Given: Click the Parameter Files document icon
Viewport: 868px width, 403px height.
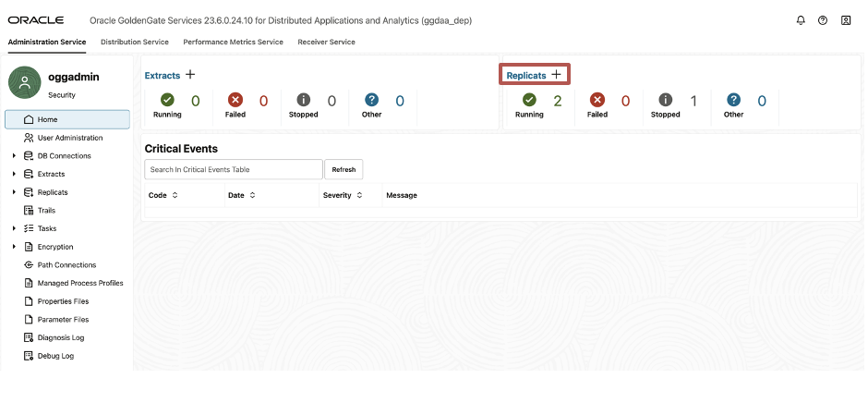Looking at the screenshot, I should (x=29, y=319).
